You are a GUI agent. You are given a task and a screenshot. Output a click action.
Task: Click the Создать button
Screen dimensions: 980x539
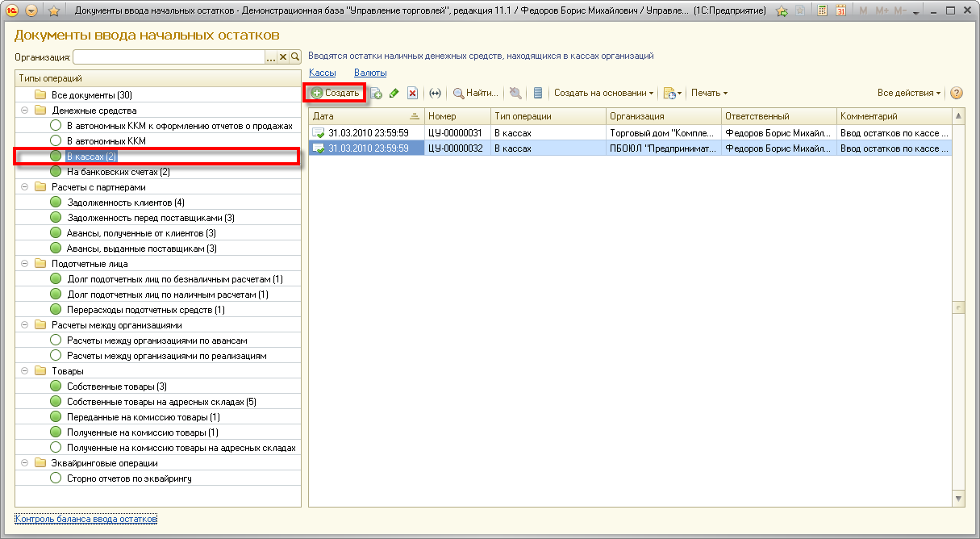pyautogui.click(x=335, y=93)
